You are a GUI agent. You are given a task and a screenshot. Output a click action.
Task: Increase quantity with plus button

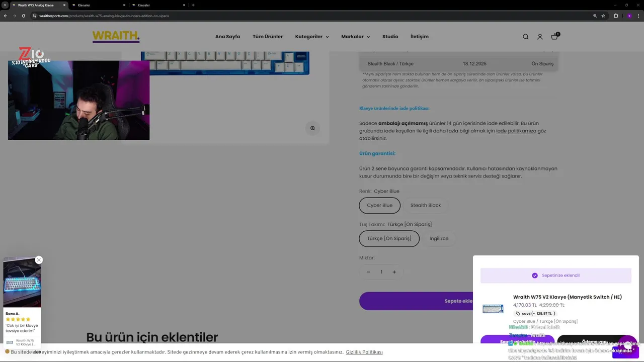(394, 272)
